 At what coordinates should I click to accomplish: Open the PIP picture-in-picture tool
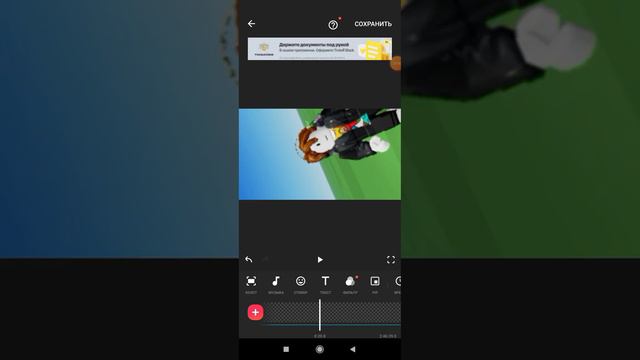(x=375, y=284)
